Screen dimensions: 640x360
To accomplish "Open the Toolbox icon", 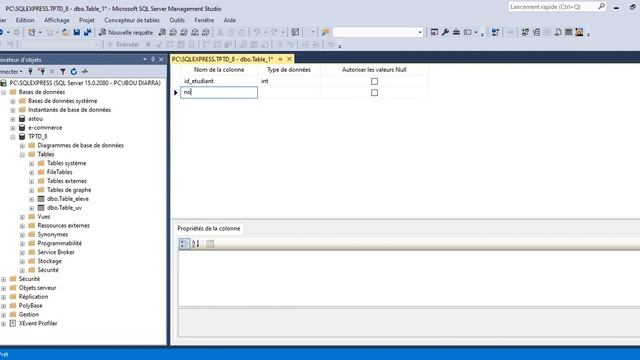I will 456,32.
